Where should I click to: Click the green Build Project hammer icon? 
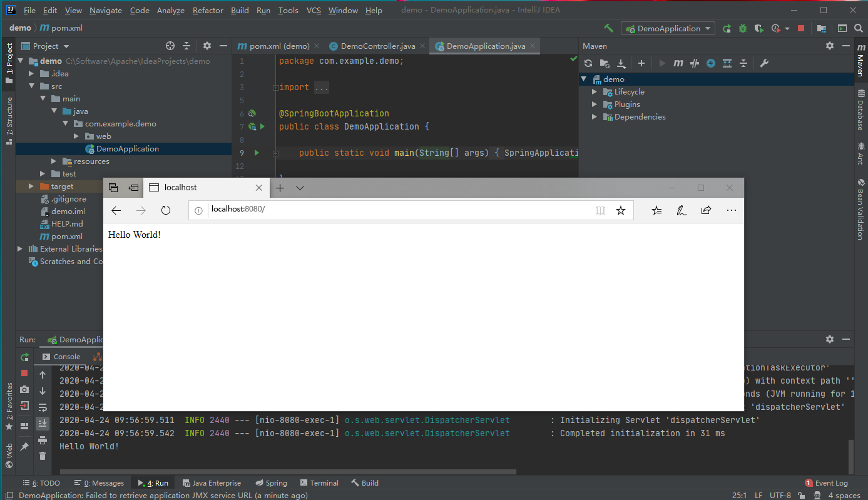pyautogui.click(x=608, y=28)
